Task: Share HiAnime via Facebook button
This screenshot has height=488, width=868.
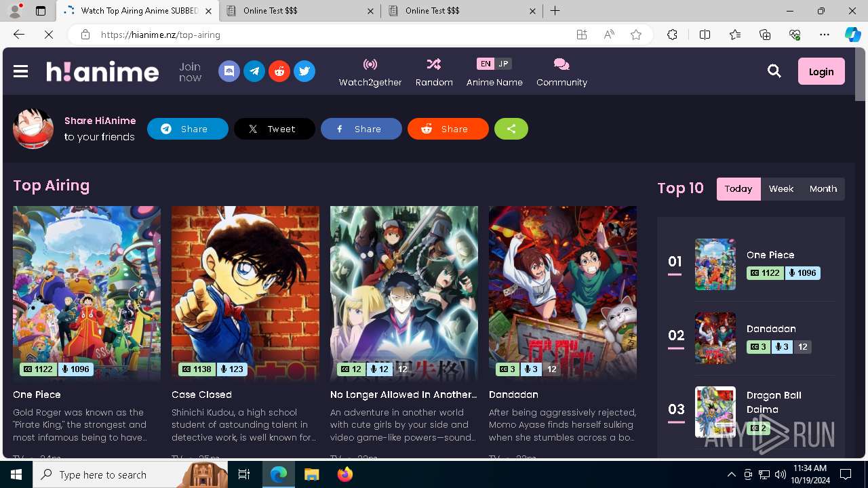Action: coord(361,129)
